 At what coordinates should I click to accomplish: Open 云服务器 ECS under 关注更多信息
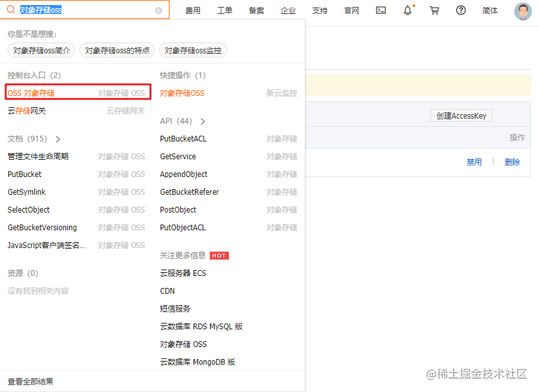tap(183, 273)
